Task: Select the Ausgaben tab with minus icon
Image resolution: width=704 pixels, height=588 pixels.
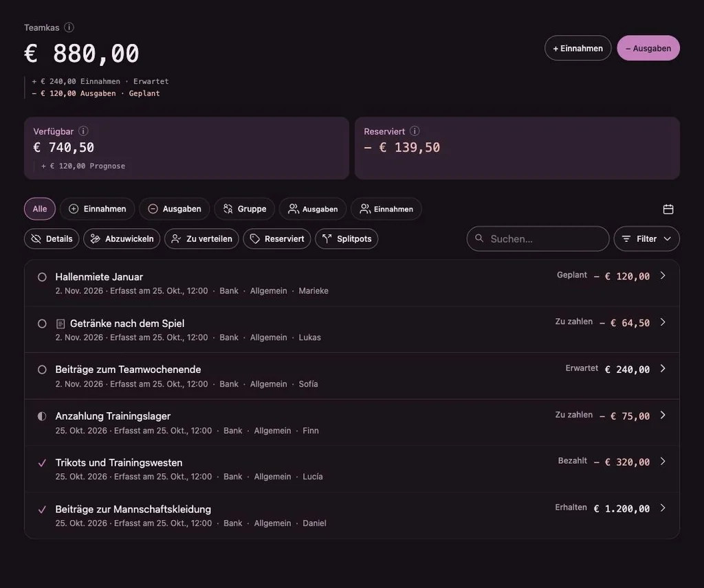Action: pos(174,209)
